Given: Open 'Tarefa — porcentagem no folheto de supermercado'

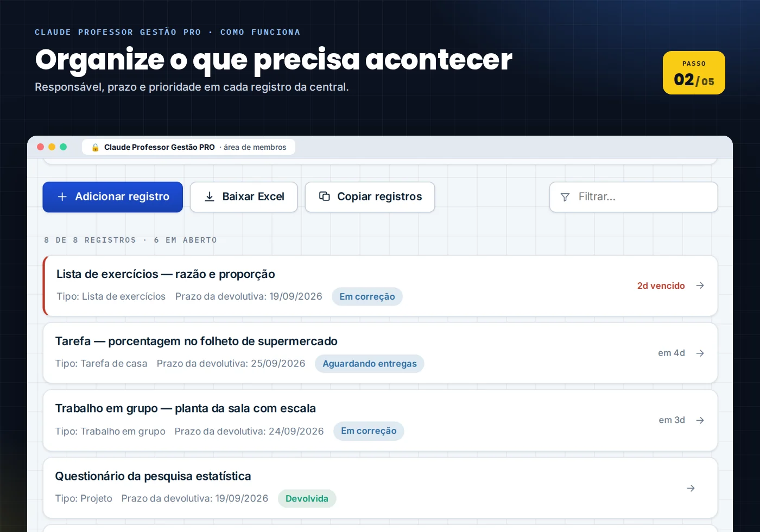Looking at the screenshot, I should point(196,341).
